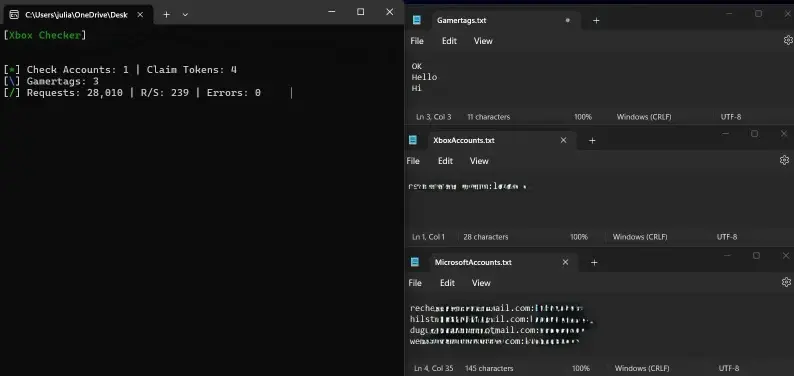Click 'Ln 1, Col 1' in XboxAccounts.txt status bar
Viewport: 794px width, 376px height.
coord(428,237)
